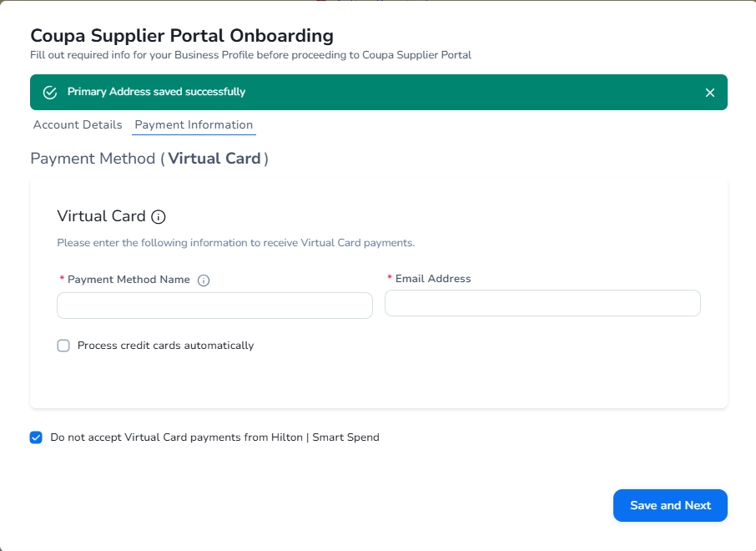The width and height of the screenshot is (756, 551).
Task: Click the Process credit cards automatically label
Action: (165, 346)
